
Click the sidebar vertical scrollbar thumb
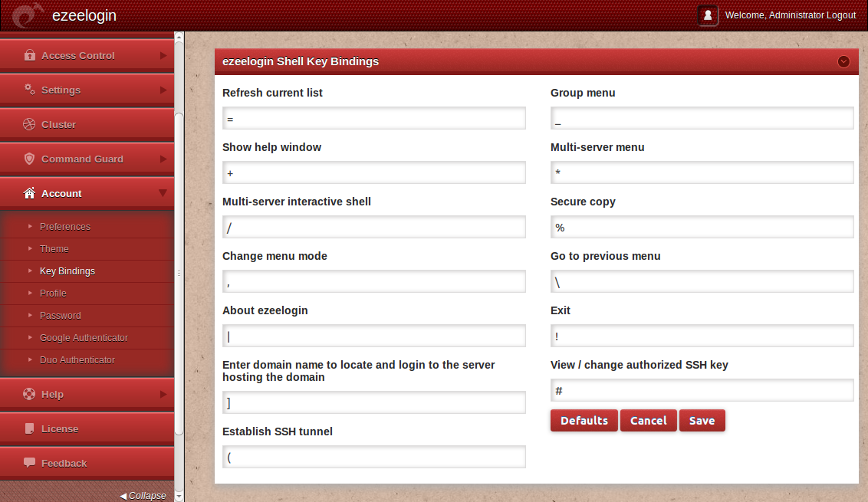[x=179, y=274]
